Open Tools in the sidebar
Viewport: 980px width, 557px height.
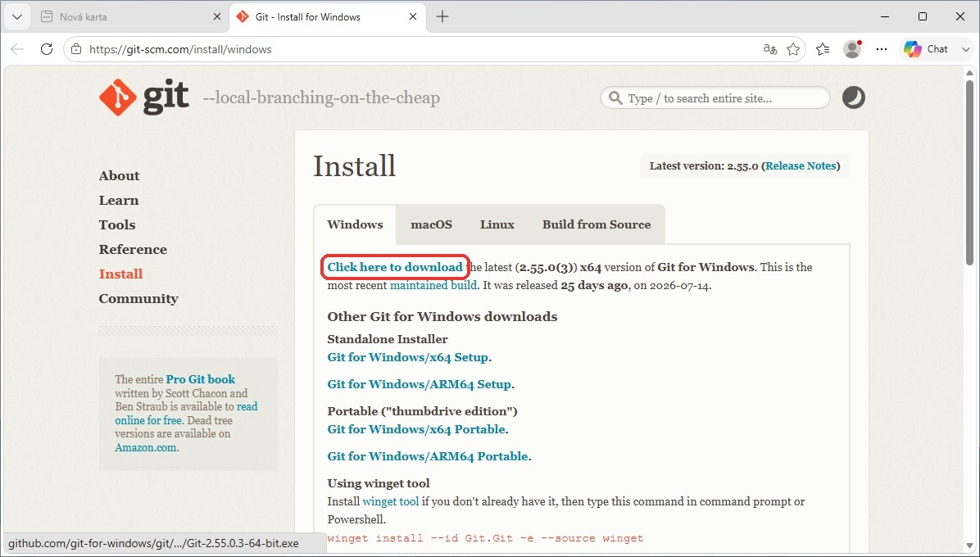click(117, 224)
